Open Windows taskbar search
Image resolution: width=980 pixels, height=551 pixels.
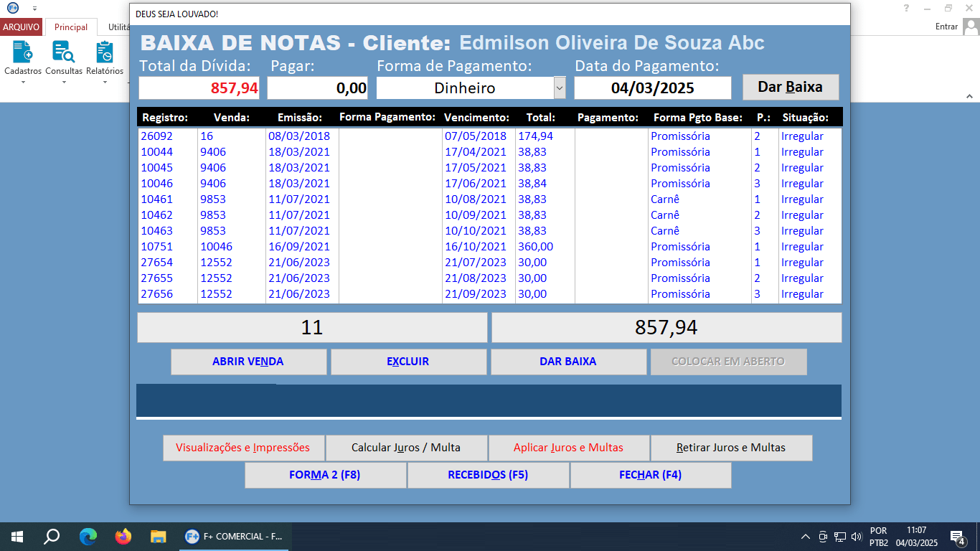[52, 536]
